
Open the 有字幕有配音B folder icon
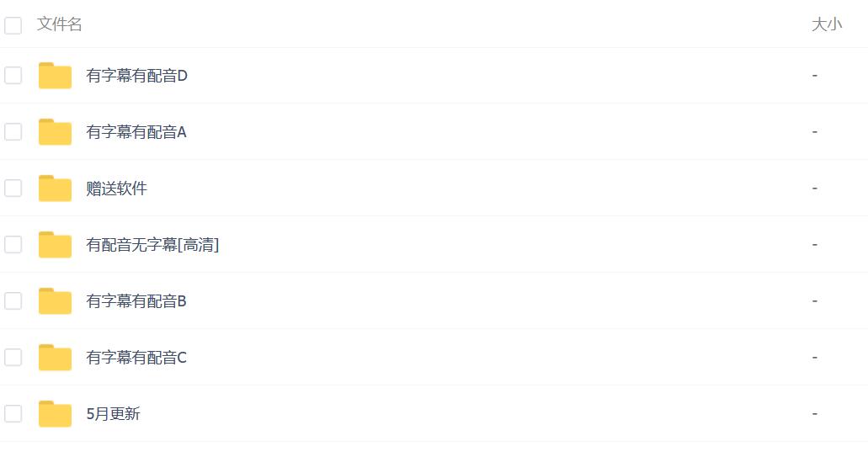[x=55, y=301]
